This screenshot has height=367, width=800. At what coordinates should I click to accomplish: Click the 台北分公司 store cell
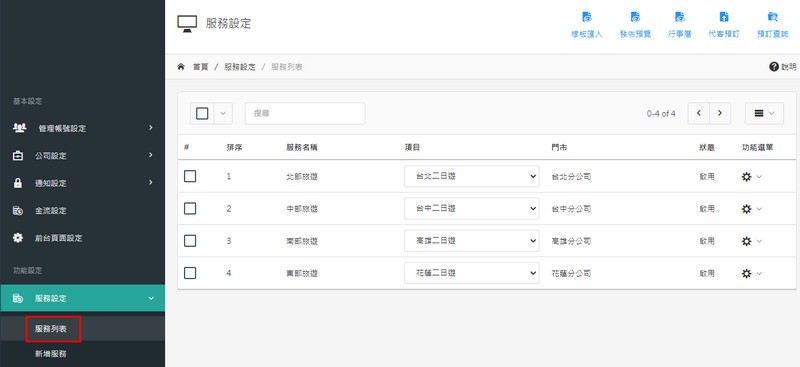pyautogui.click(x=571, y=177)
